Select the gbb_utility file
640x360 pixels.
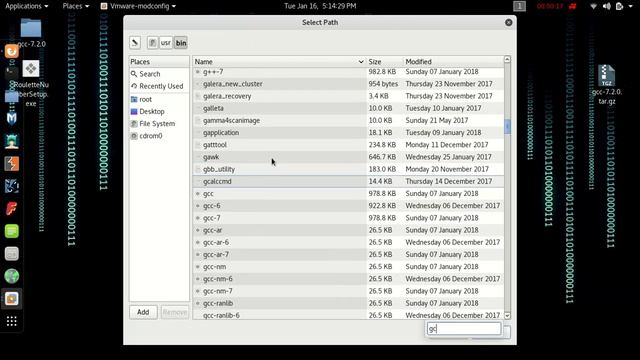point(348,169)
